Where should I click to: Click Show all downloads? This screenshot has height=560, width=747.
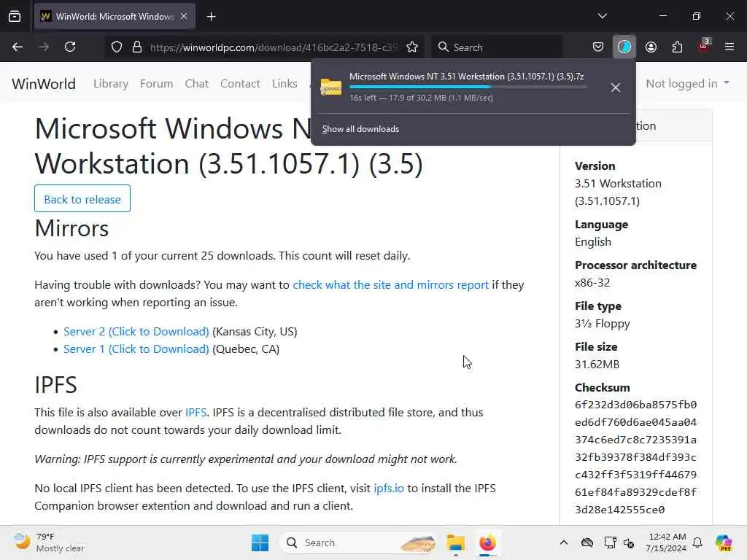360,129
